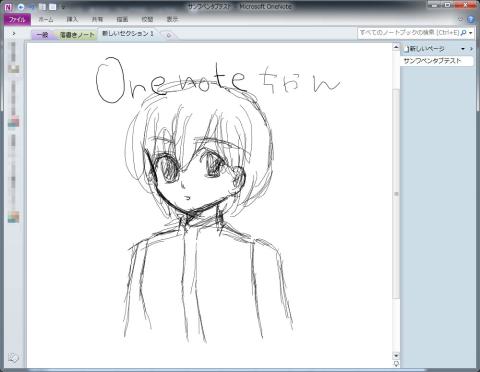The image size is (480, 372).
Task: Click the magnifier search icon
Action: point(463,33)
